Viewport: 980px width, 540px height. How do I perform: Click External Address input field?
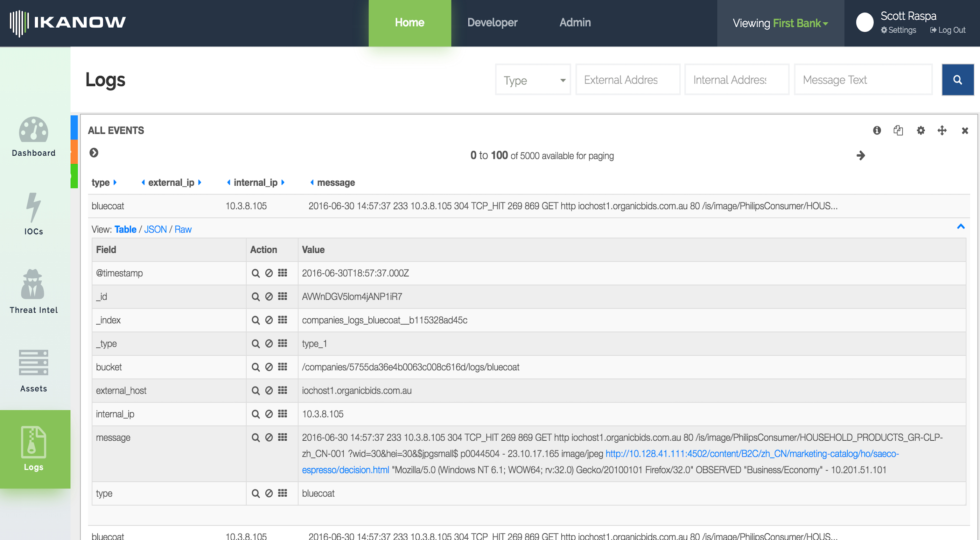[x=628, y=80]
